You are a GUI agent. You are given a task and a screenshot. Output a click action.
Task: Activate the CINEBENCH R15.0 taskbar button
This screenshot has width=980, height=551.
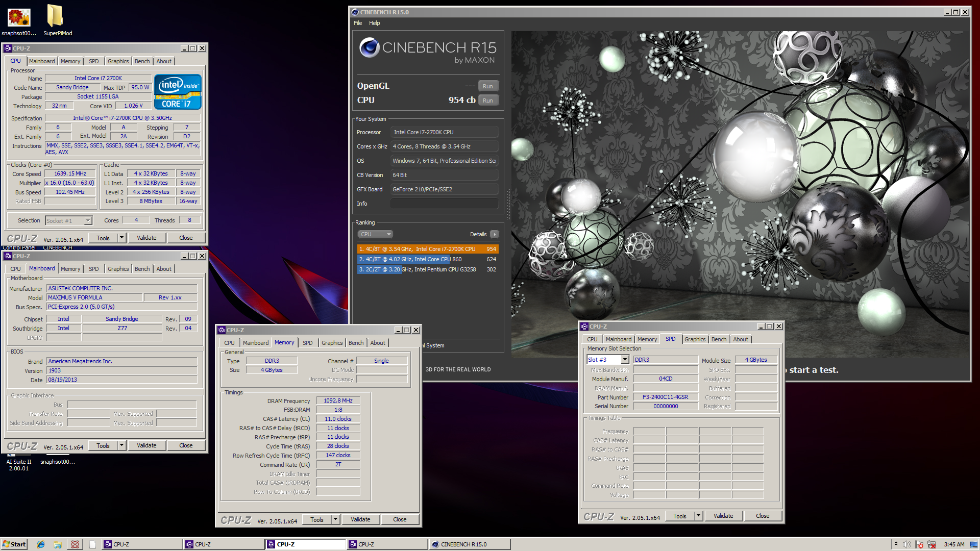(469, 544)
